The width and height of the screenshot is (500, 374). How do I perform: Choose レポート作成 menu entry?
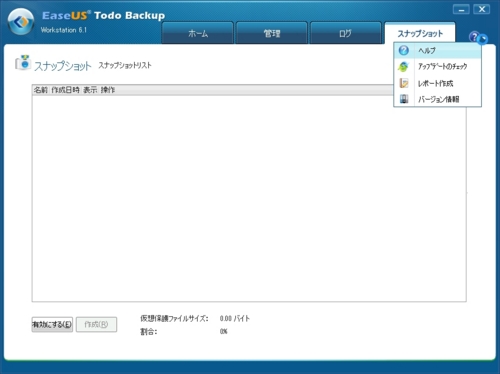tap(438, 83)
